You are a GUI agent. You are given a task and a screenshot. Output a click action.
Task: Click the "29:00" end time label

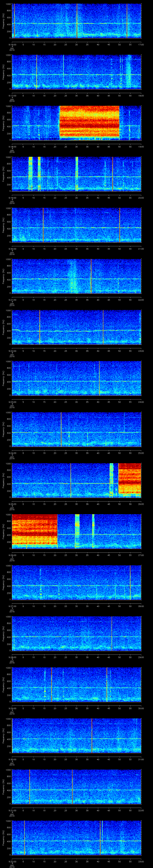[141, 657]
